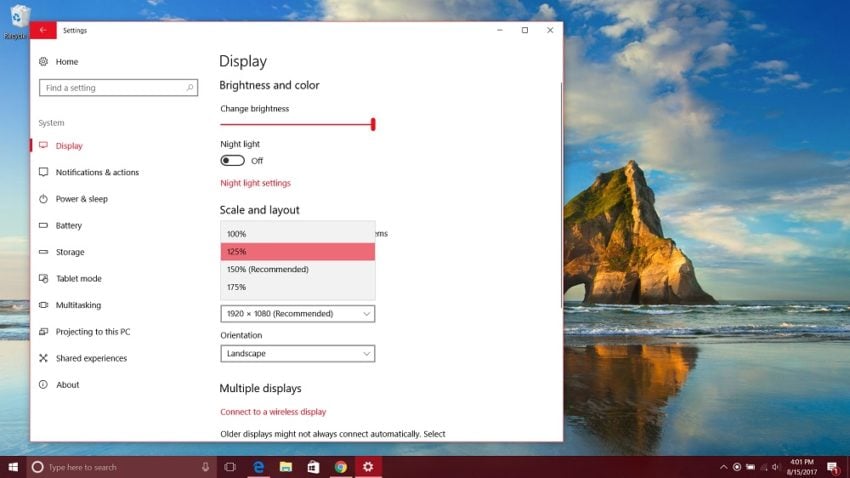Image resolution: width=850 pixels, height=478 pixels.
Task: Select the Display monitor icon in sidebar
Action: [x=43, y=145]
